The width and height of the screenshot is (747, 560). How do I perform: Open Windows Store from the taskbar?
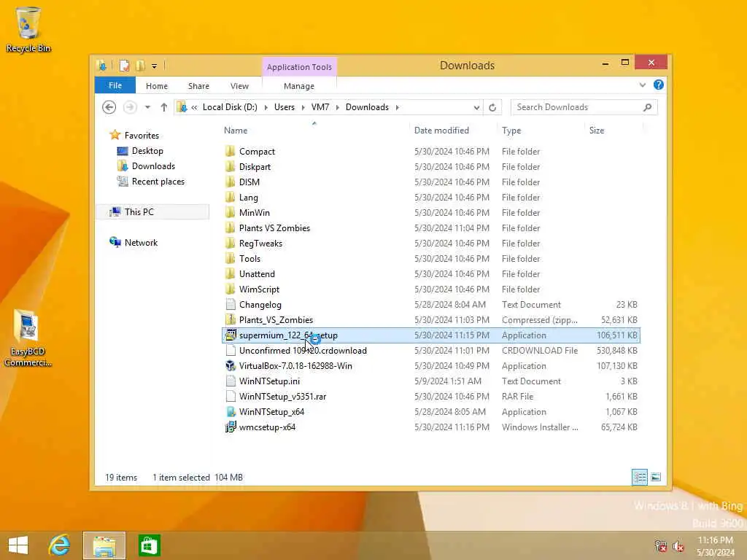(x=149, y=545)
